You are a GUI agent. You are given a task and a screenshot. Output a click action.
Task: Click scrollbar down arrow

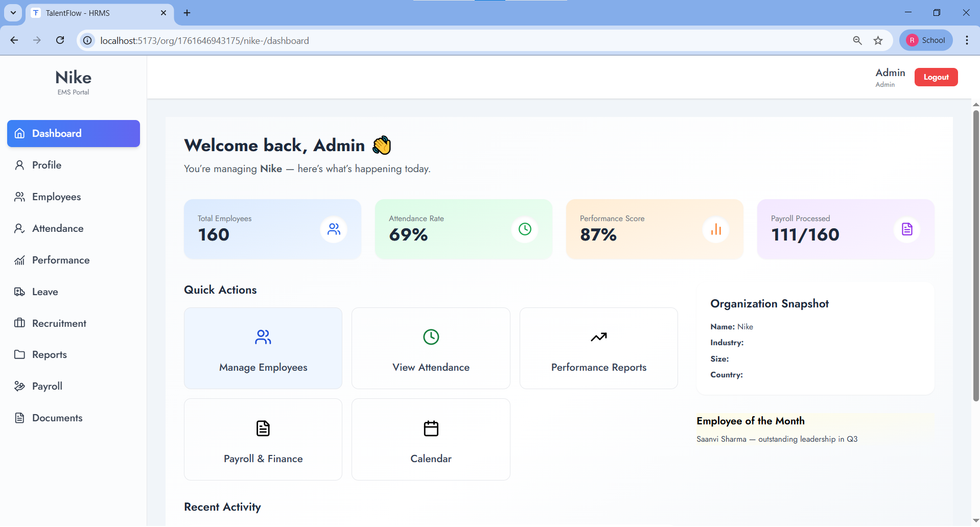[976, 521]
